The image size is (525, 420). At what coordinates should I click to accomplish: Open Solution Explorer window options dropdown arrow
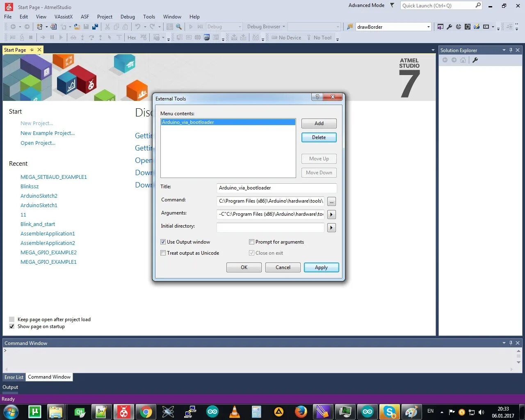coord(504,50)
